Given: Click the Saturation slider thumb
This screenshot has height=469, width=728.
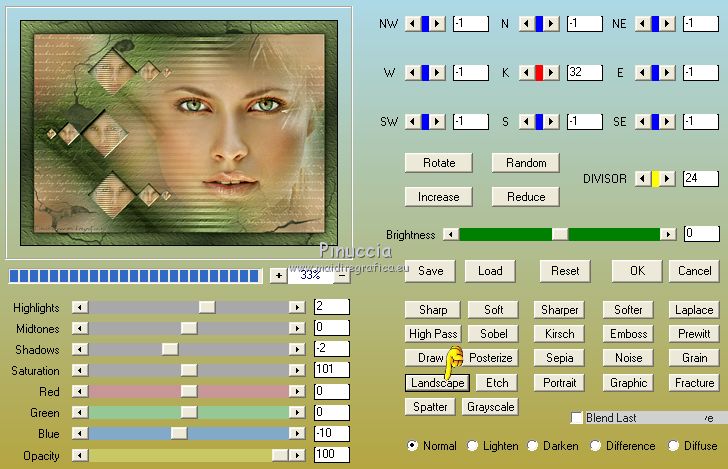Looking at the screenshot, I should (x=188, y=370).
